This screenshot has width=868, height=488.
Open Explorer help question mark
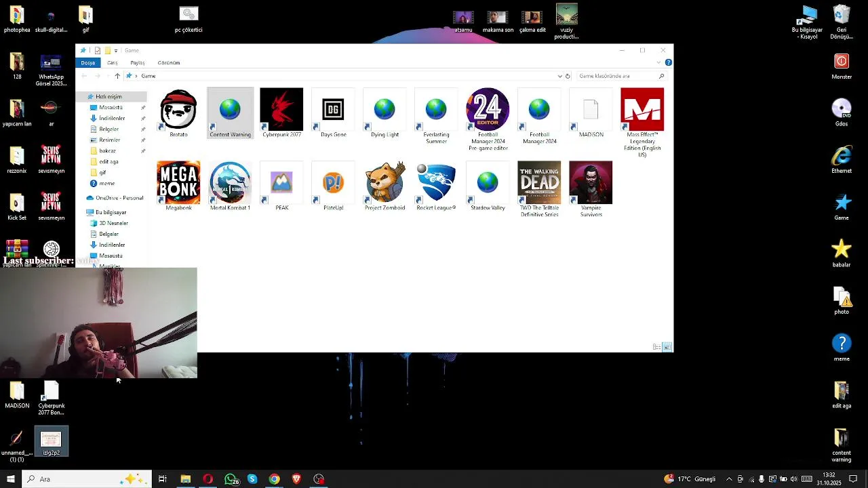(x=668, y=62)
